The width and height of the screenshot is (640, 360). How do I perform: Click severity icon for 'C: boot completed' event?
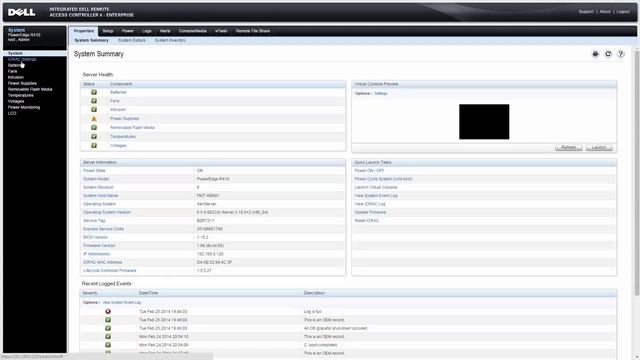tap(108, 345)
